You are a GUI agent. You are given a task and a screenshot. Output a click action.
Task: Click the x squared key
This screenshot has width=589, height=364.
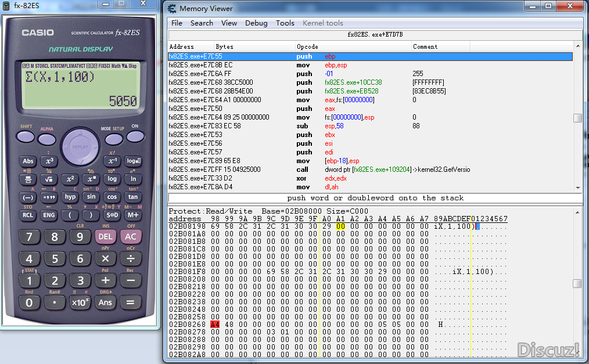(70, 179)
